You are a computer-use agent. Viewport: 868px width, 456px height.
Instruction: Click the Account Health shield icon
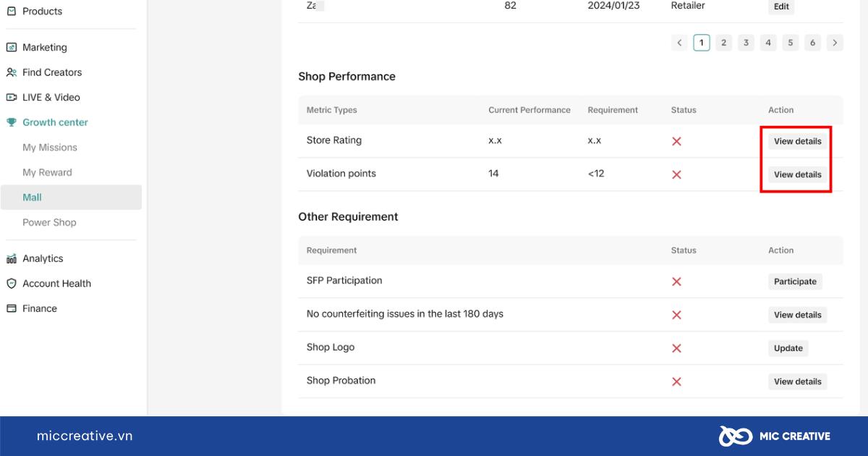coord(11,284)
